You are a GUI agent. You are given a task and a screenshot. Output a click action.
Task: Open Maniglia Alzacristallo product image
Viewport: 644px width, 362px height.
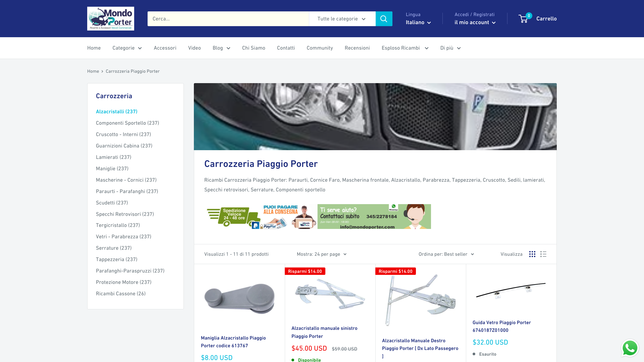[x=239, y=299]
